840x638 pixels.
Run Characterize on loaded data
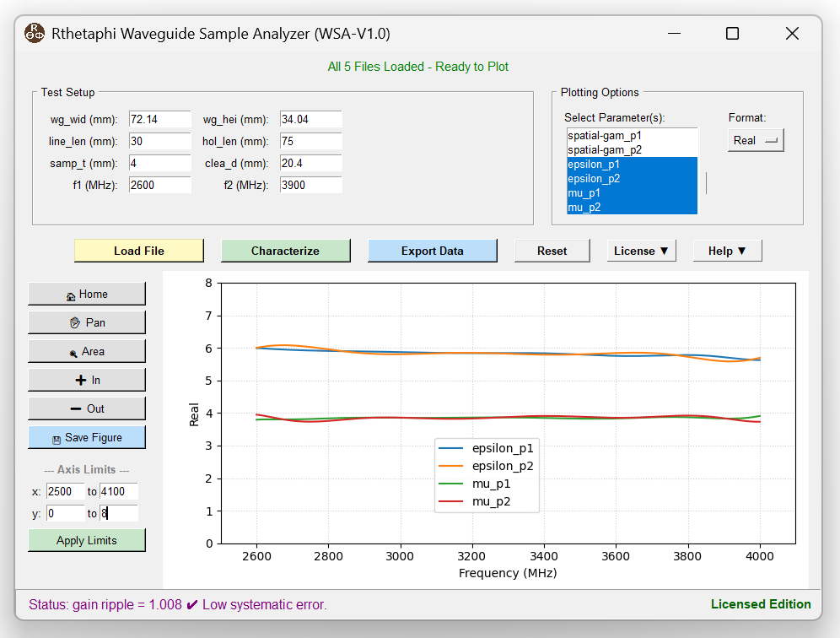[x=286, y=251]
